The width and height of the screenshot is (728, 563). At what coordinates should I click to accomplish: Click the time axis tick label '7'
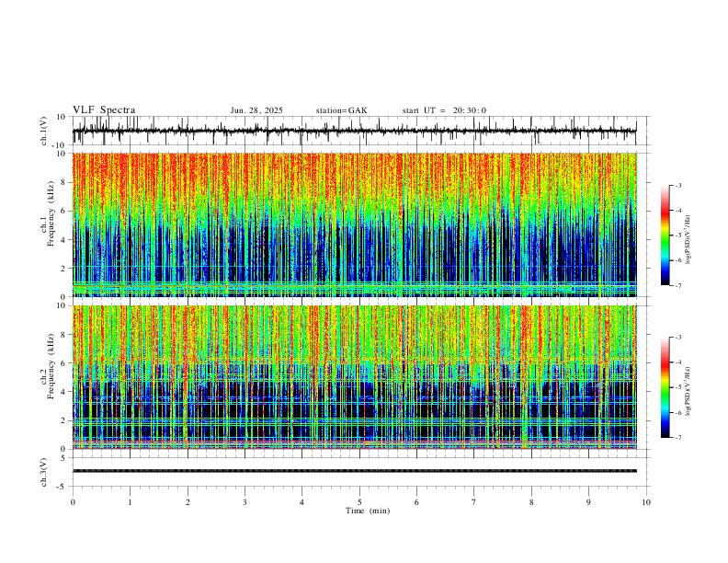(x=473, y=502)
